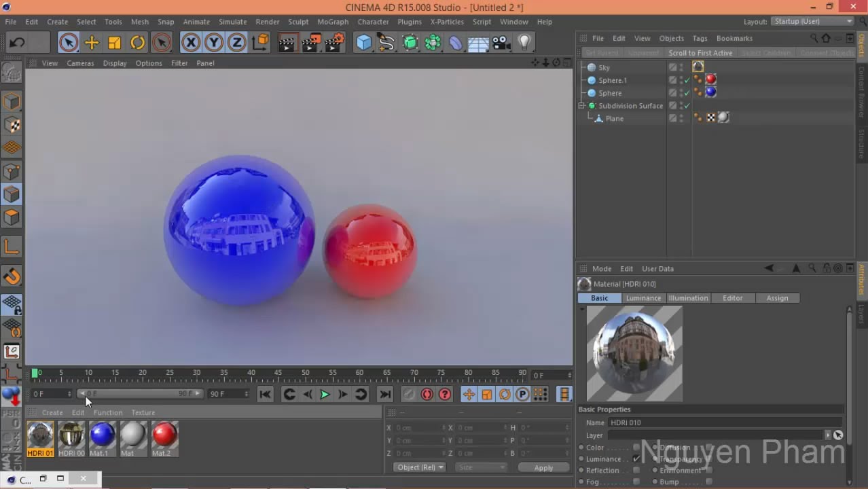The height and width of the screenshot is (489, 868).
Task: Open Edit Render Settings
Action: [x=335, y=43]
